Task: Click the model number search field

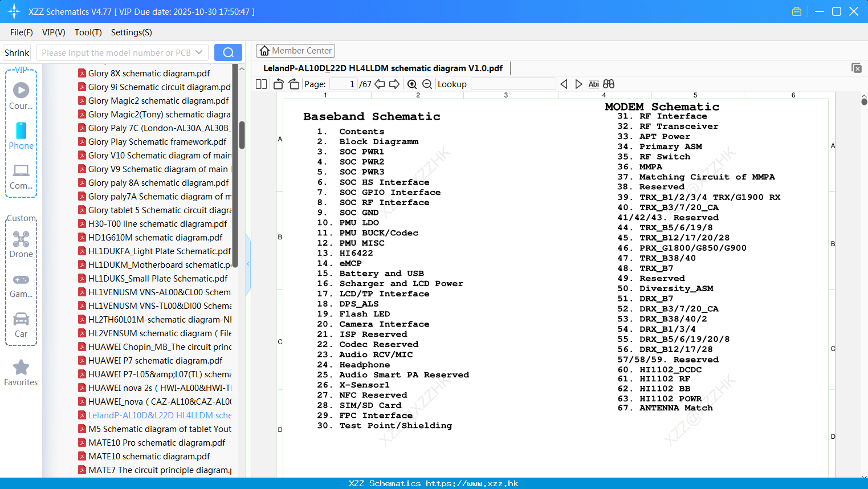Action: 116,52
